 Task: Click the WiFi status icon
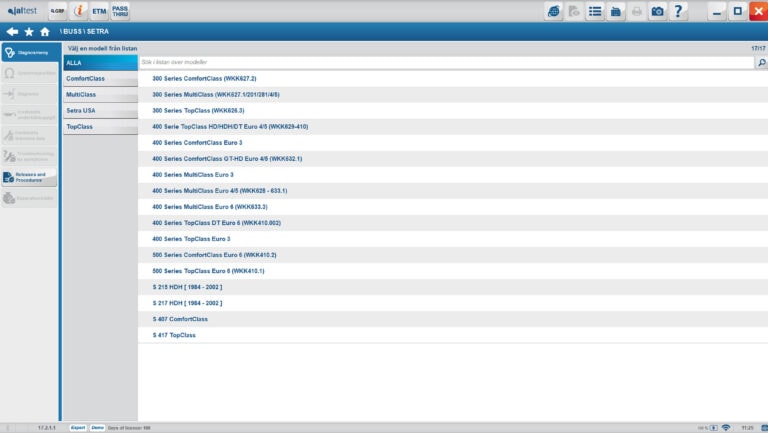point(726,428)
